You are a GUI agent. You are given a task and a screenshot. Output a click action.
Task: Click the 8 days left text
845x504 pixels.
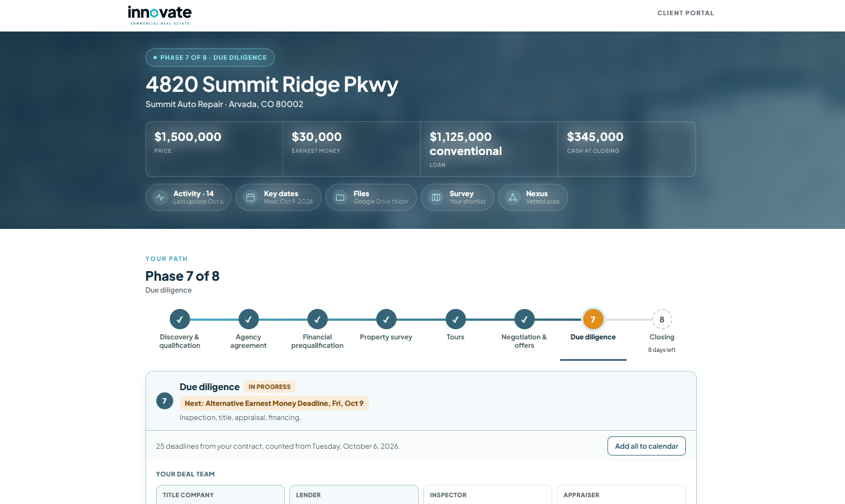pyautogui.click(x=662, y=350)
